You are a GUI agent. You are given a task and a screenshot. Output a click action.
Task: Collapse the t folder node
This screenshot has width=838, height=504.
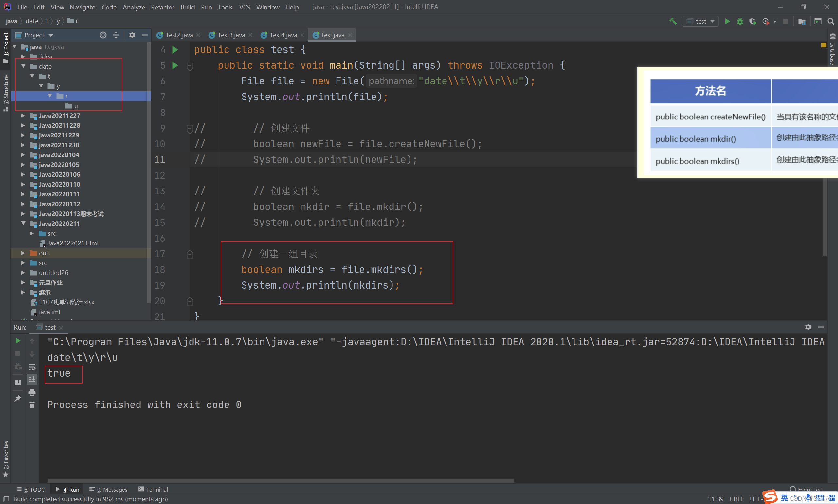(x=32, y=76)
